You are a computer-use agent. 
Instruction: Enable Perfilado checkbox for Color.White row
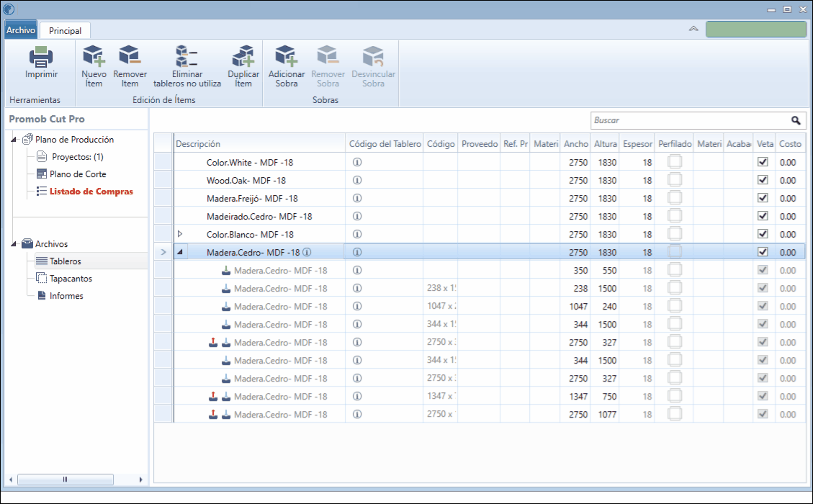(x=675, y=162)
